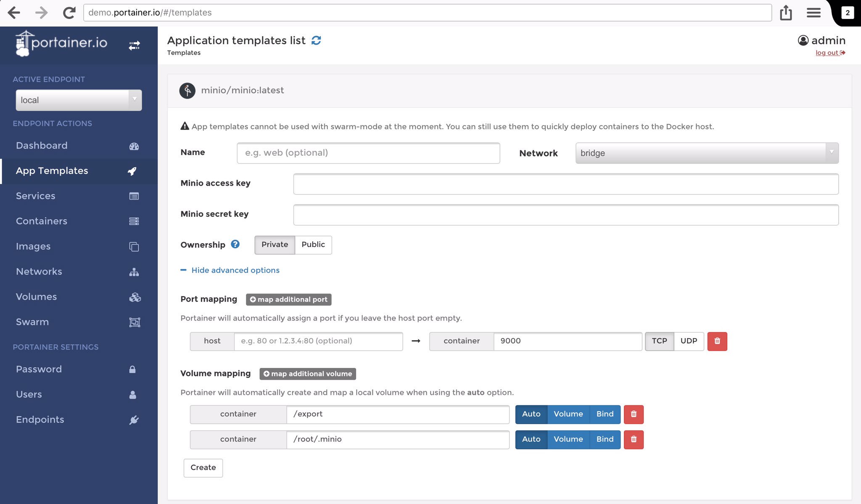
Task: Click the Ownership help question mark icon
Action: pos(235,244)
